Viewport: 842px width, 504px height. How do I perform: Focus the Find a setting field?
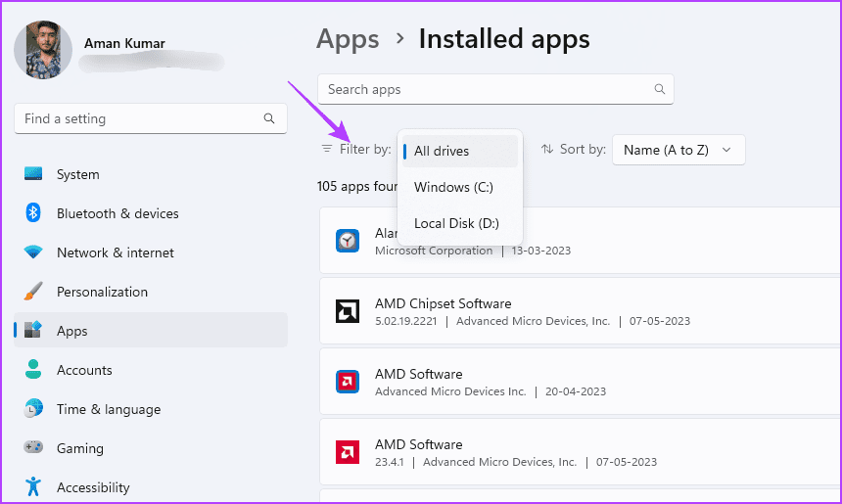coord(151,118)
